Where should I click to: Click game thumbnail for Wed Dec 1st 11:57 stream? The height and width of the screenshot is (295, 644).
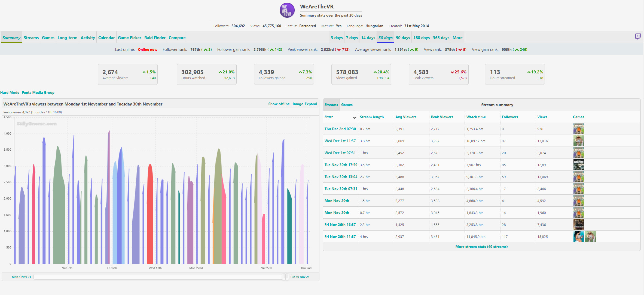[578, 141]
